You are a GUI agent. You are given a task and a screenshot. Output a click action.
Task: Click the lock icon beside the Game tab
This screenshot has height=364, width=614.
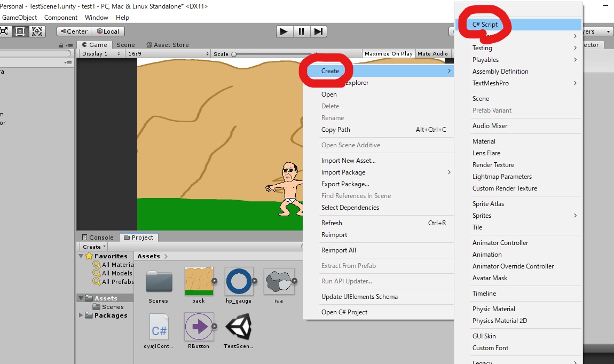click(61, 45)
